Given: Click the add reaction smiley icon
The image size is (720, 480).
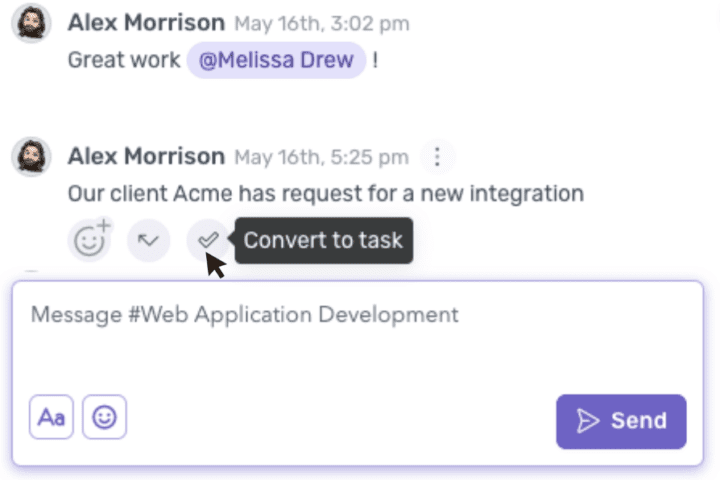Looking at the screenshot, I should click(x=88, y=241).
